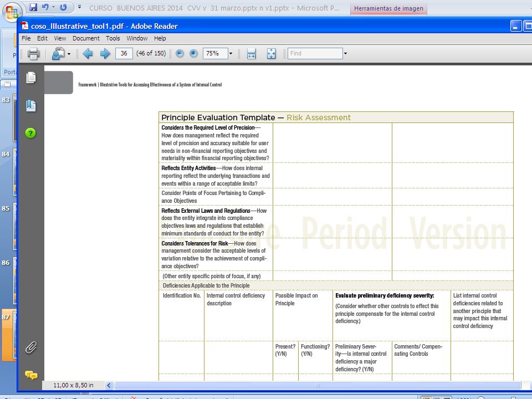Click Considers the Required Level of Precision
This screenshot has height=399, width=532.
click(208, 127)
